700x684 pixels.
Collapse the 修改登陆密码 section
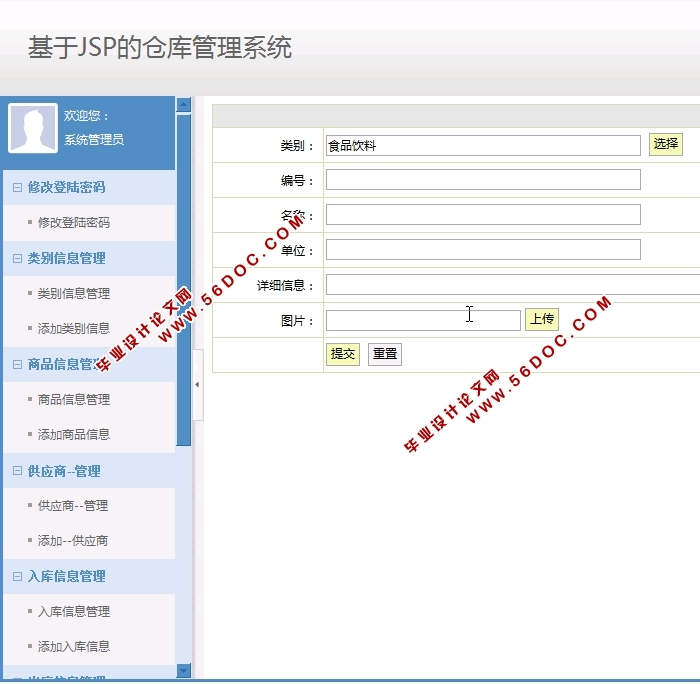click(17, 187)
